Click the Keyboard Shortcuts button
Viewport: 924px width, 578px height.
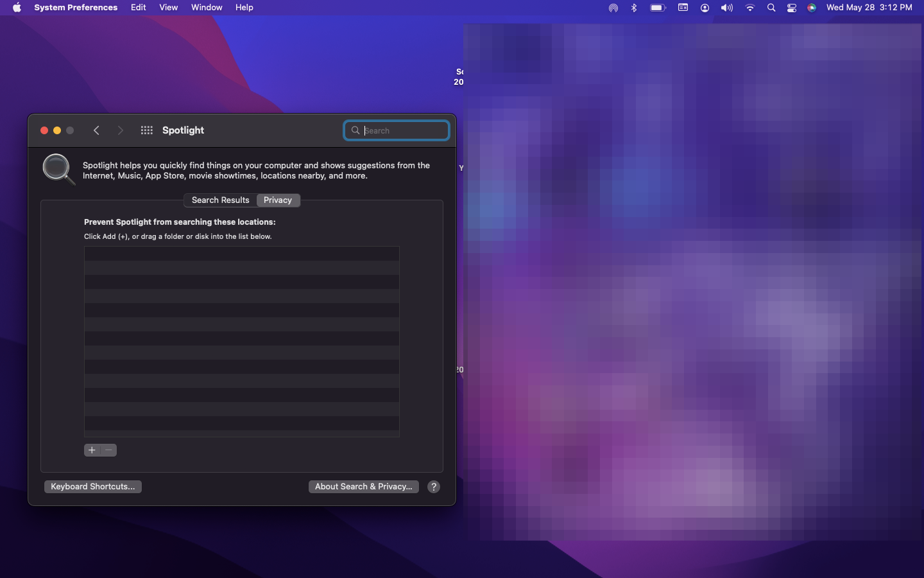tap(93, 487)
